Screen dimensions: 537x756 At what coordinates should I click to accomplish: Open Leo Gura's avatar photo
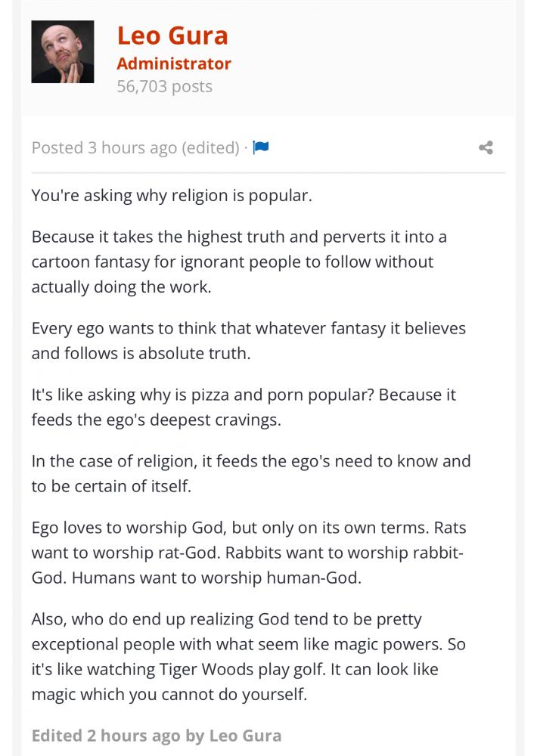click(63, 51)
